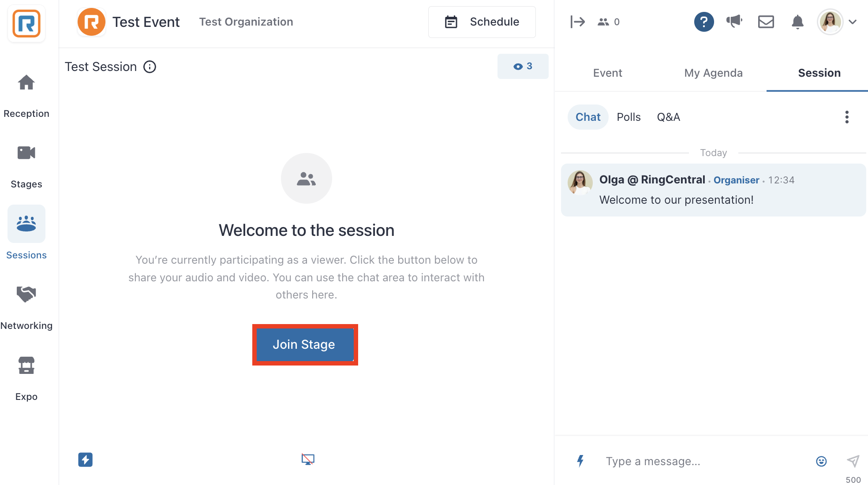Click the profile avatar in header
Viewport: 868px width, 485px height.
(830, 22)
